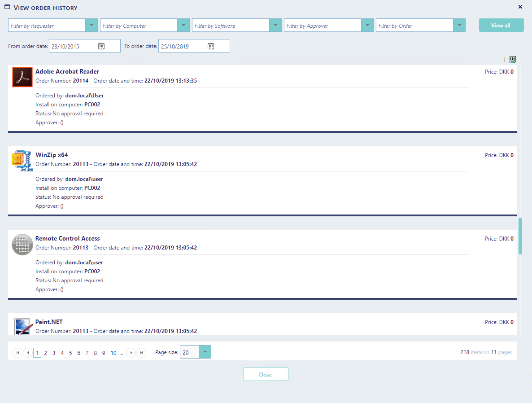The image size is (532, 403).
Task: Click the WinZip x64 application icon
Action: click(22, 160)
